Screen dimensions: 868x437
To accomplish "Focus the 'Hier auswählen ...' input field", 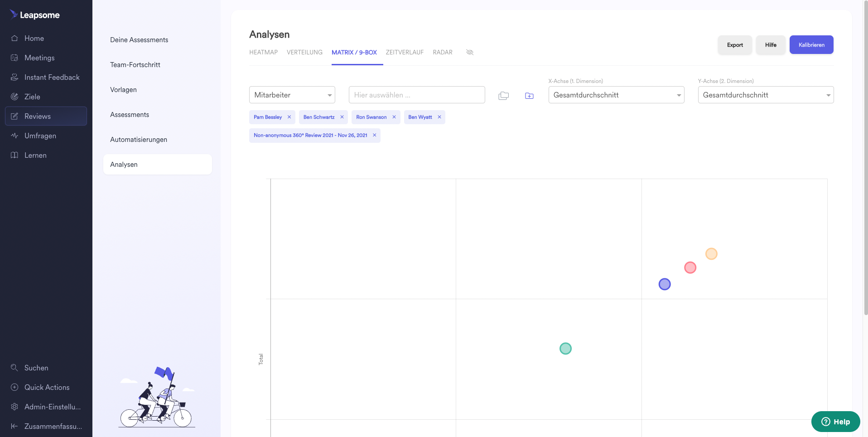I will pos(417,95).
